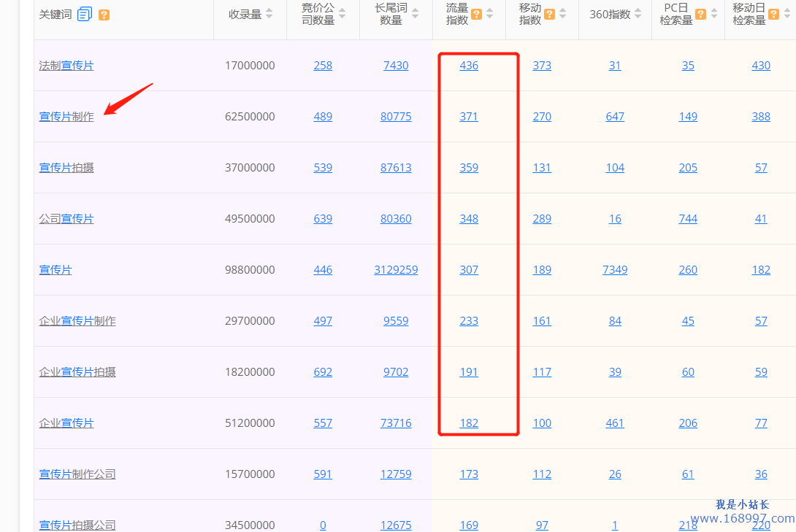Image resolution: width=796 pixels, height=532 pixels.
Task: Open keyword link 企业宣传片
Action: click(66, 423)
